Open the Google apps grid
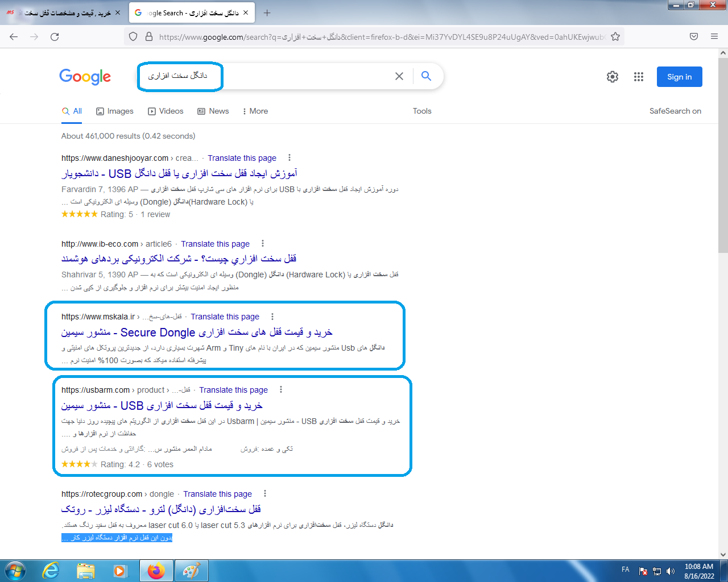The height and width of the screenshot is (582, 728). [639, 77]
